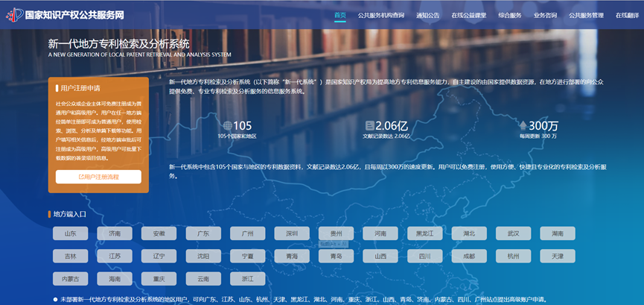This screenshot has height=305, width=644.
Task: Choose the 深圳 portal button
Action: pos(292,233)
